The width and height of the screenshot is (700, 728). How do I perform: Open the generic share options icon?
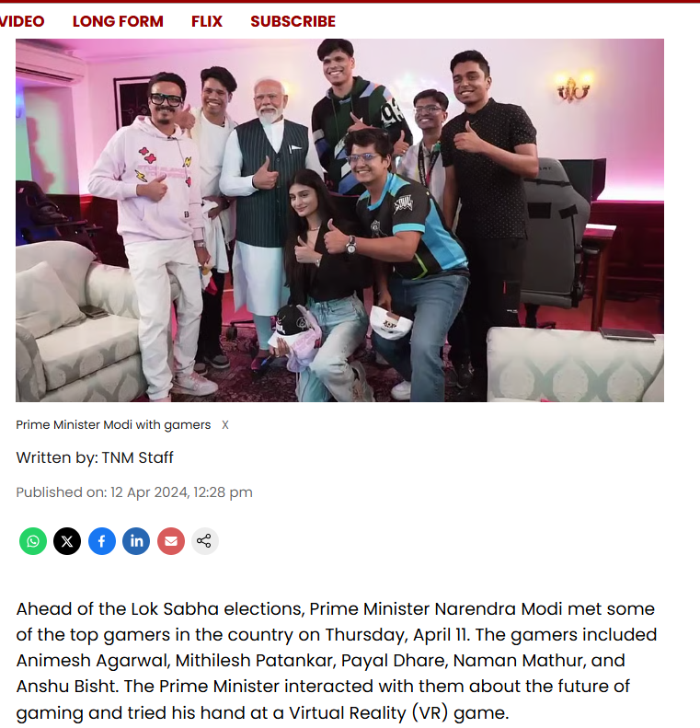tap(204, 541)
